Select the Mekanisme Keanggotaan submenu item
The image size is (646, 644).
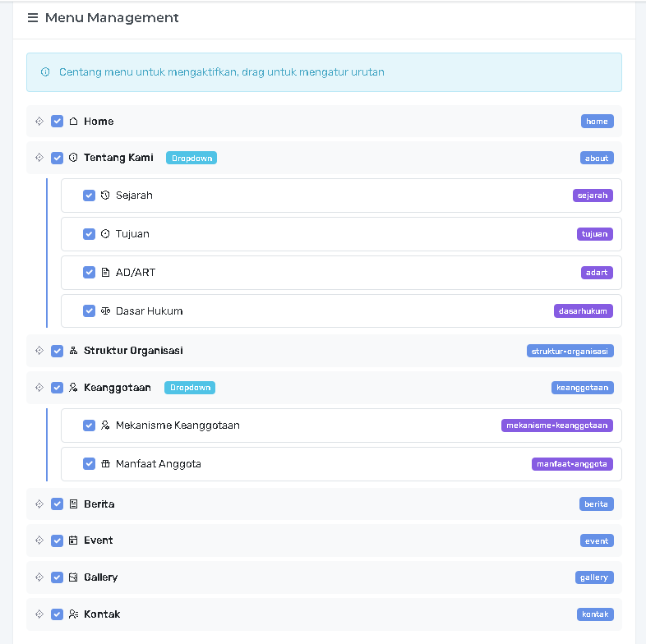178,425
